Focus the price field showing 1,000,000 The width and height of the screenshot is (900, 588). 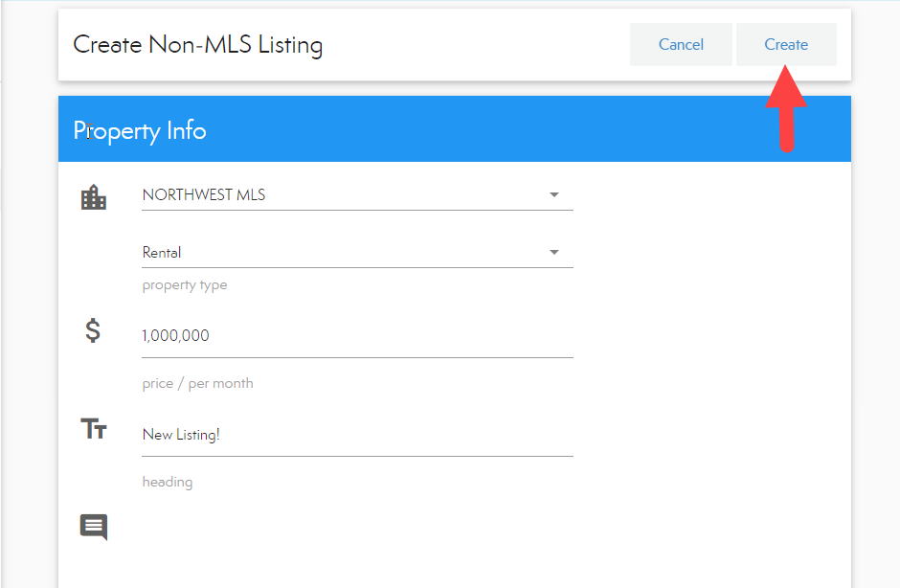[356, 336]
